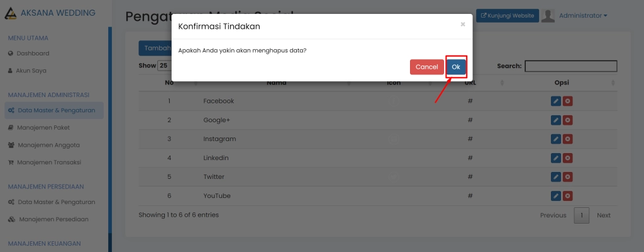The height and width of the screenshot is (252, 644).
Task: Click the Kunjungi Website button
Action: click(x=507, y=16)
